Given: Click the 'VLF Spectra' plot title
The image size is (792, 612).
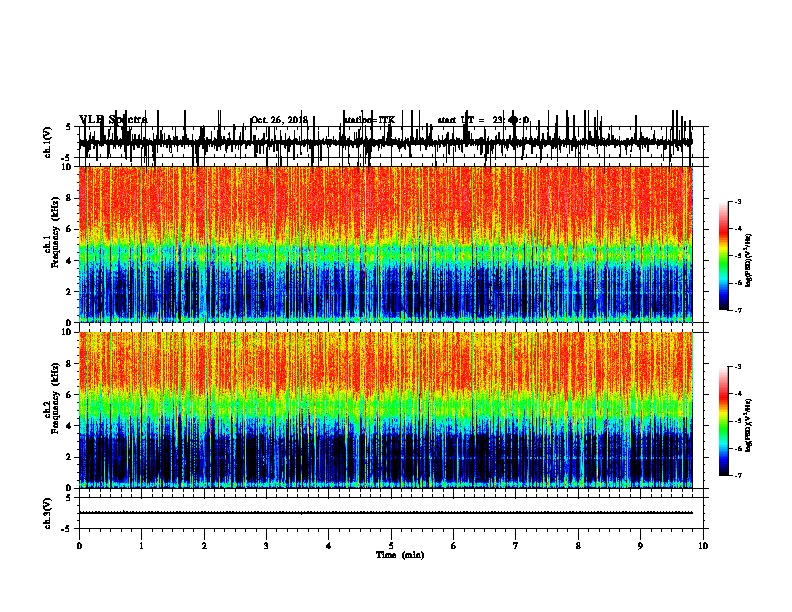Looking at the screenshot, I should tap(113, 119).
